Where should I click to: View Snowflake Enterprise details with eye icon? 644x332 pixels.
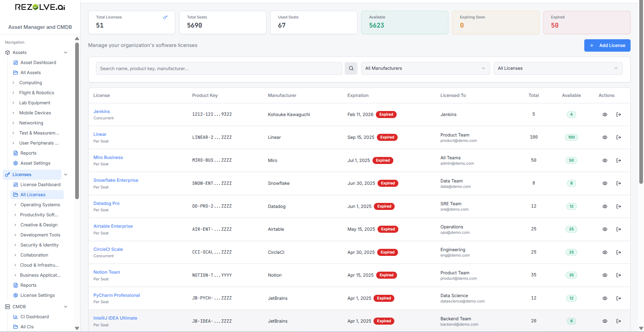[x=605, y=183]
